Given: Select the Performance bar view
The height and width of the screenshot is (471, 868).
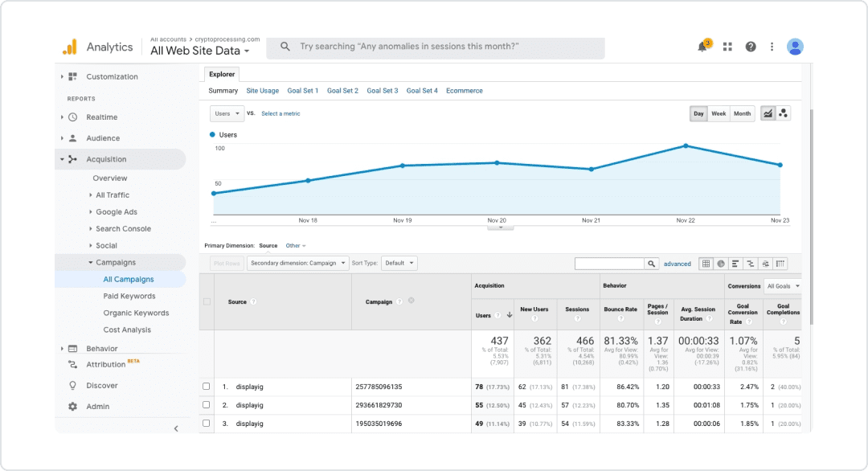Looking at the screenshot, I should pyautogui.click(x=735, y=264).
